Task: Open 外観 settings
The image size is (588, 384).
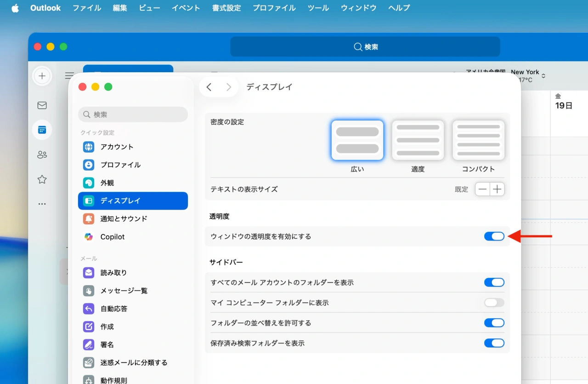Action: 133,183
